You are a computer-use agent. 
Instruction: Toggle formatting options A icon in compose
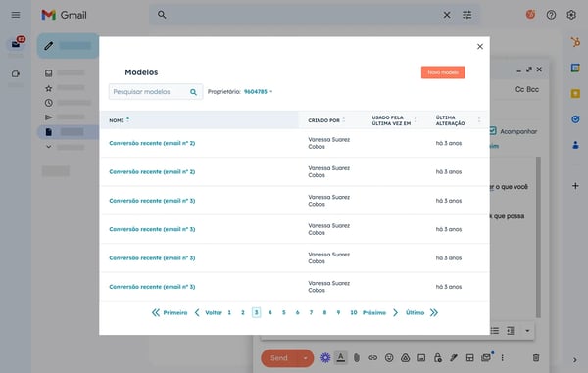click(x=340, y=358)
